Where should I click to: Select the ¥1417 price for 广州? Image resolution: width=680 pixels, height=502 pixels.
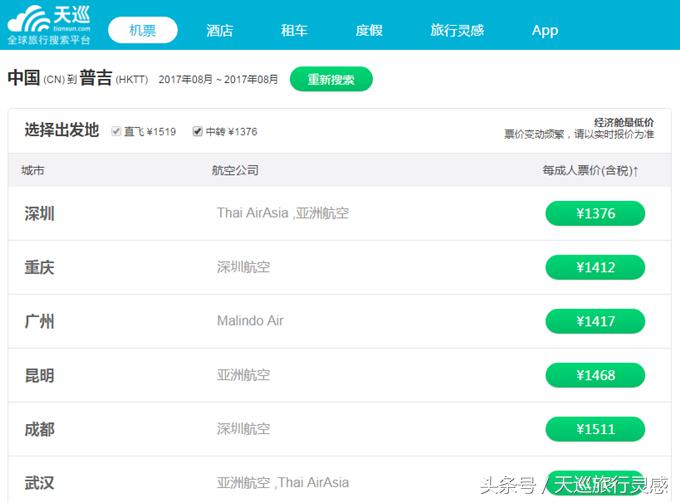tap(595, 321)
